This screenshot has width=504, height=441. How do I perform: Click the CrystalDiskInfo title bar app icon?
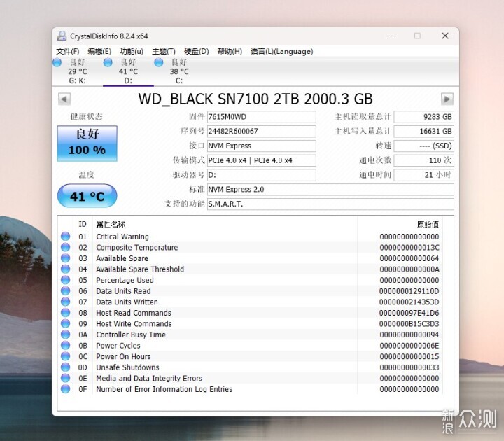coord(62,36)
